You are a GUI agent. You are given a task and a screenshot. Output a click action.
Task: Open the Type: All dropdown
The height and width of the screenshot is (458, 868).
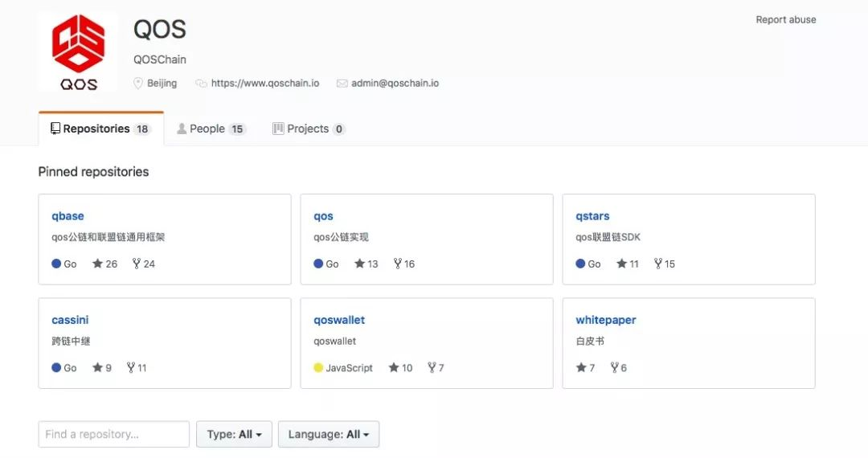pyautogui.click(x=234, y=434)
